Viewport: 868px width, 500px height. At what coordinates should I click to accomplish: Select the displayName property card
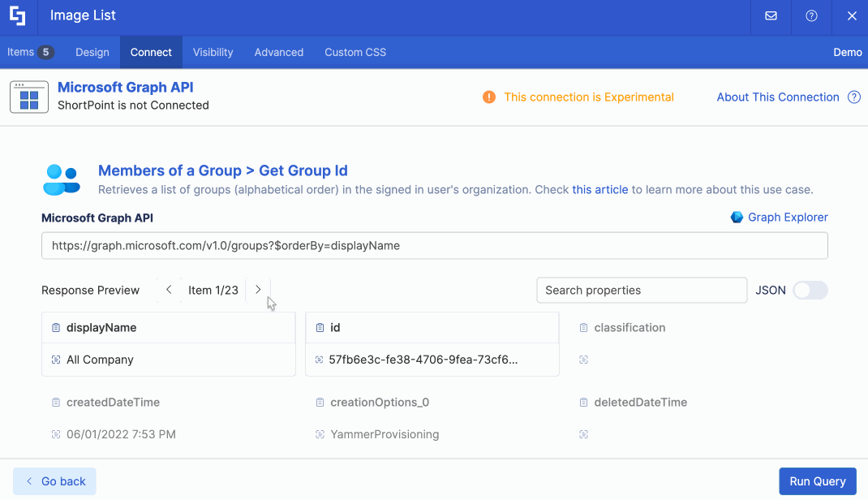tap(168, 344)
